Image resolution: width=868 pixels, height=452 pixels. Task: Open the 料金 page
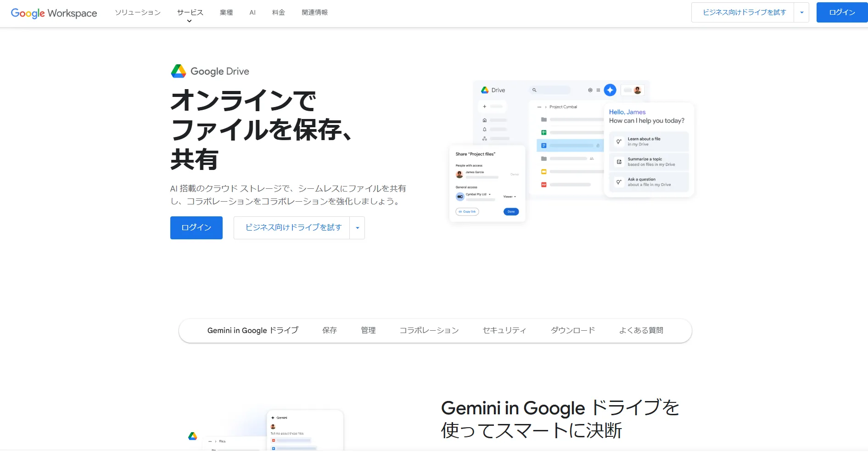279,12
